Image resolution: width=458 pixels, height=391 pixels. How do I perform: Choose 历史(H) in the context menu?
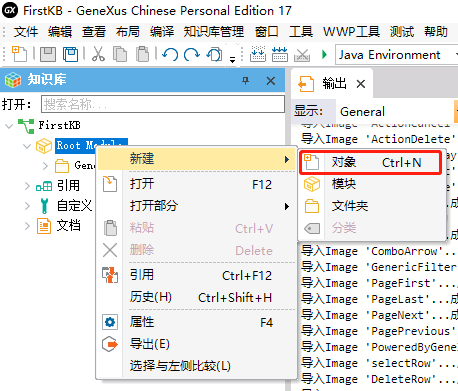pyautogui.click(x=196, y=297)
